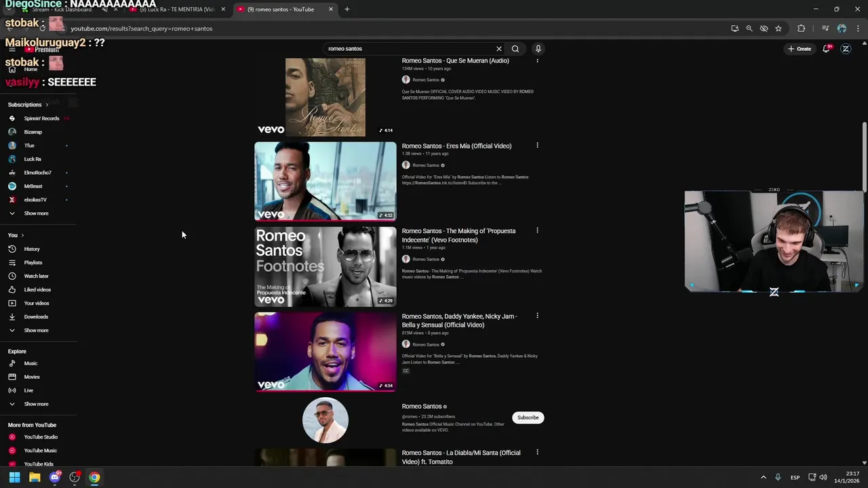Open Chrome from taskbar
The height and width of the screenshot is (488, 868).
94,477
